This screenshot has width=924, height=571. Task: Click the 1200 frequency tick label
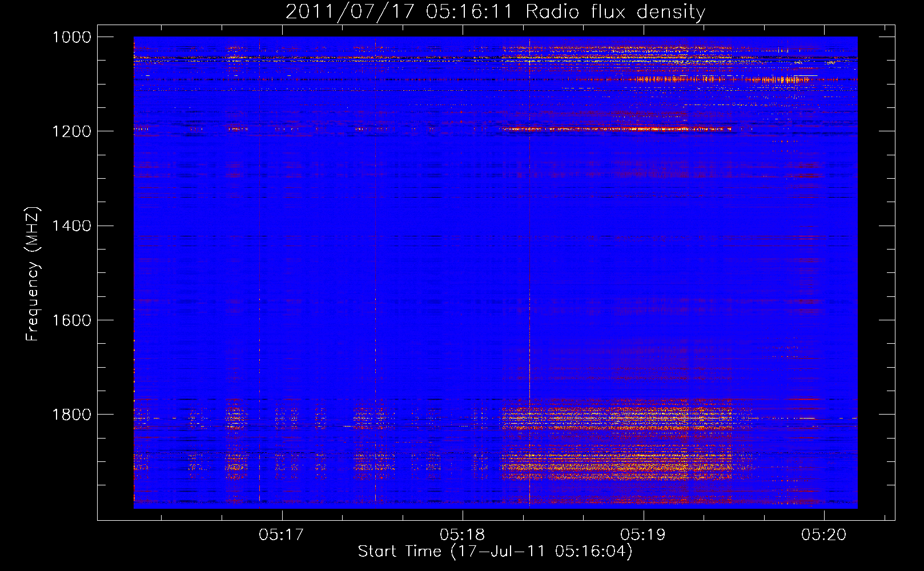click(72, 131)
